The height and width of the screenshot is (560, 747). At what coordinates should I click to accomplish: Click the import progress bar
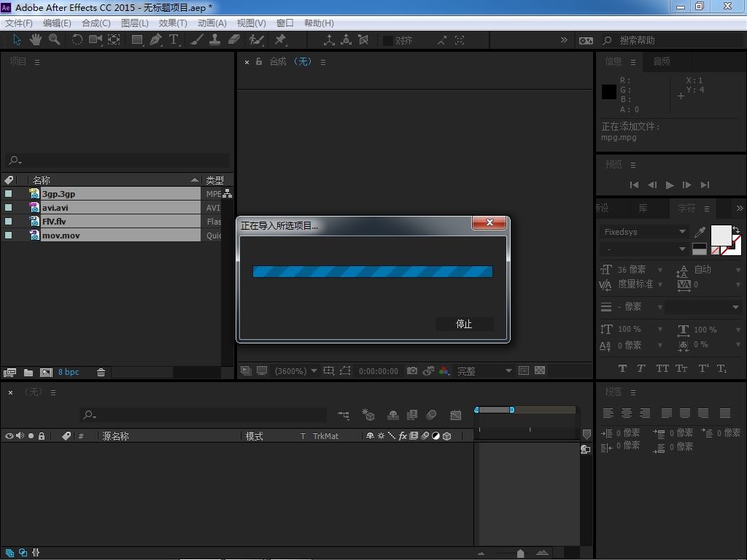click(373, 271)
